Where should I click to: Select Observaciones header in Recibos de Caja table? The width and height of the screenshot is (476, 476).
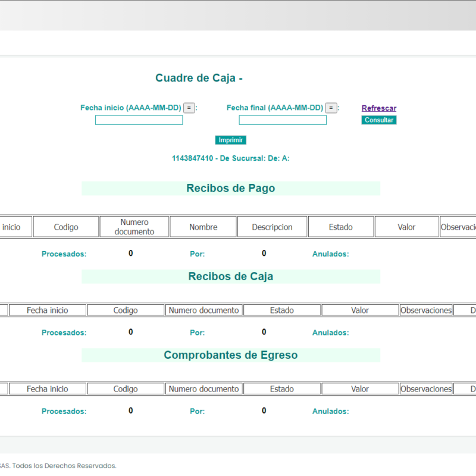point(426,310)
